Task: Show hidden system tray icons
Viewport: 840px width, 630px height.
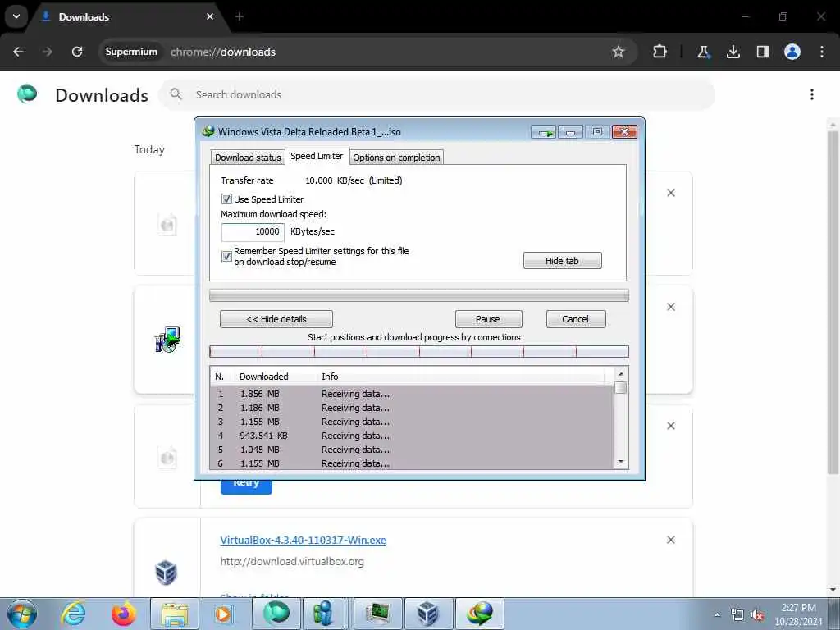Action: 718,614
